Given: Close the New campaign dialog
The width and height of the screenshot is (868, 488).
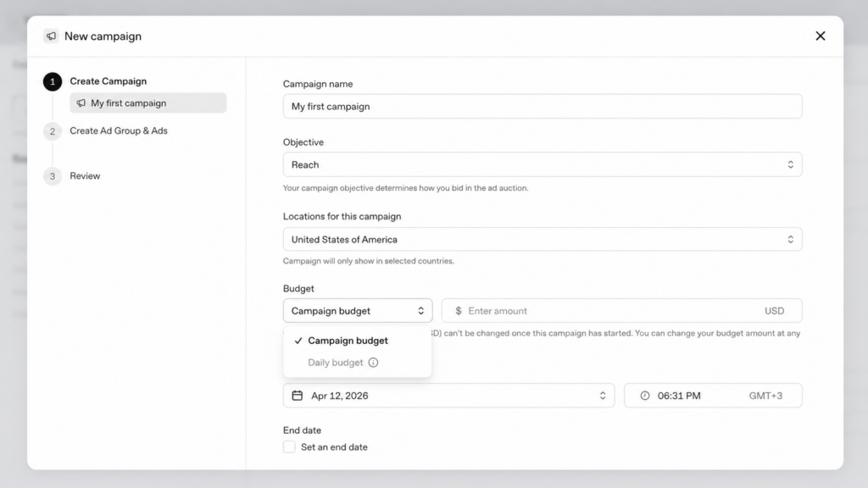Looking at the screenshot, I should [820, 36].
